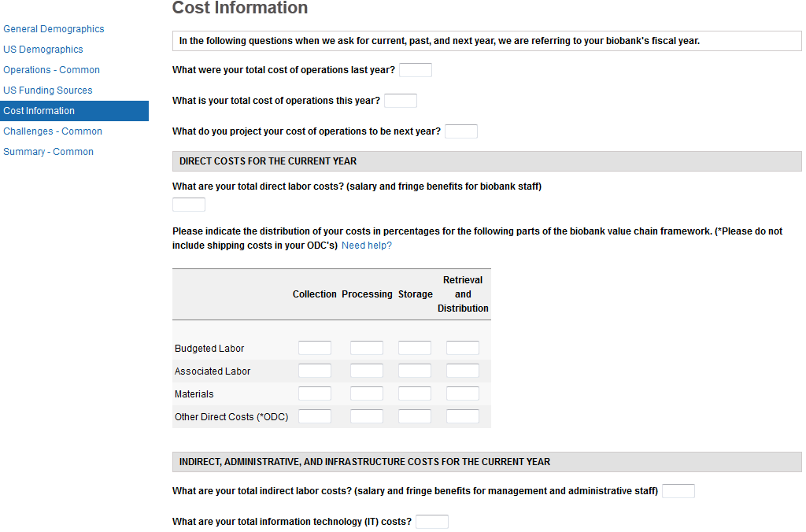
Task: Select next year projected cost field
Action: tap(461, 131)
